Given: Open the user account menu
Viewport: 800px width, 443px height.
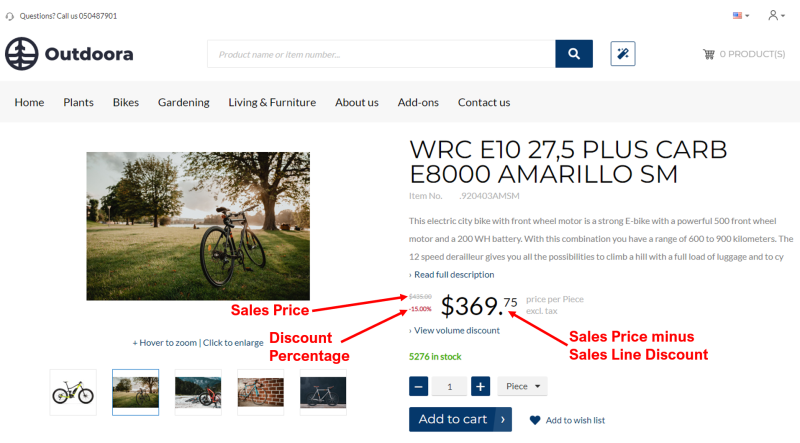Looking at the screenshot, I should (x=775, y=16).
